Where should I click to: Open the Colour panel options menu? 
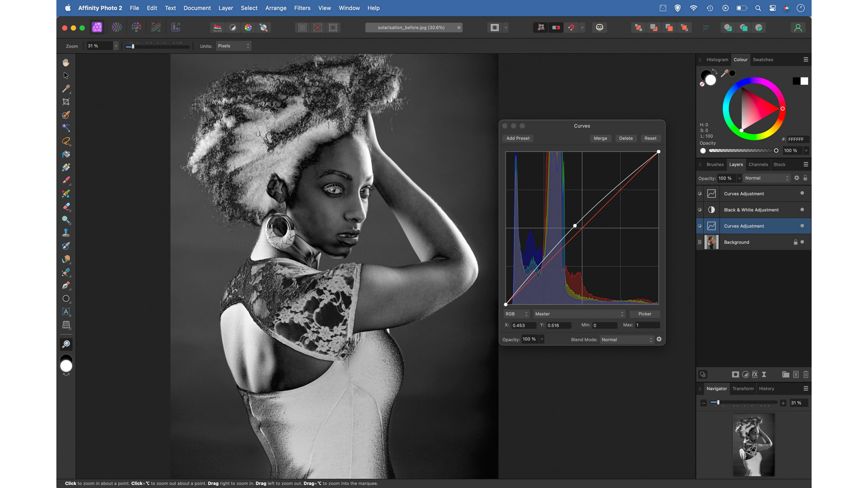point(806,59)
